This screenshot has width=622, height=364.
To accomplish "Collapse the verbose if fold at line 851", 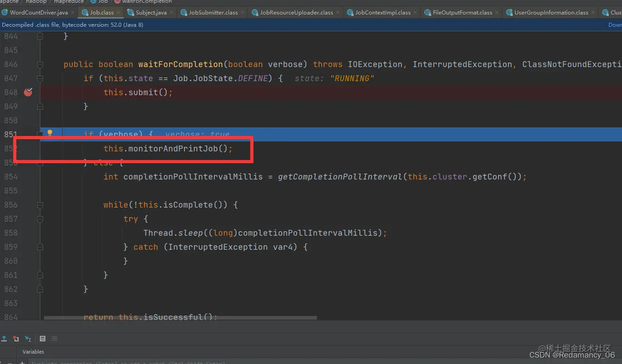I will pyautogui.click(x=40, y=134).
